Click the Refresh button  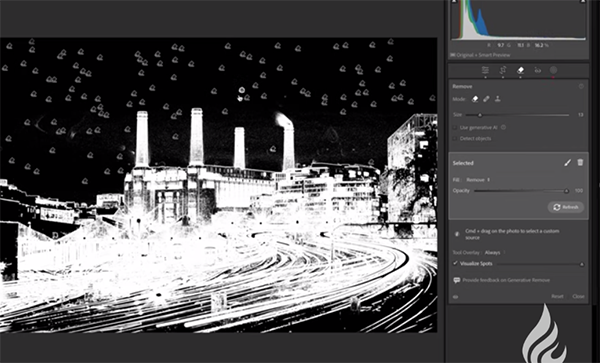pyautogui.click(x=566, y=207)
